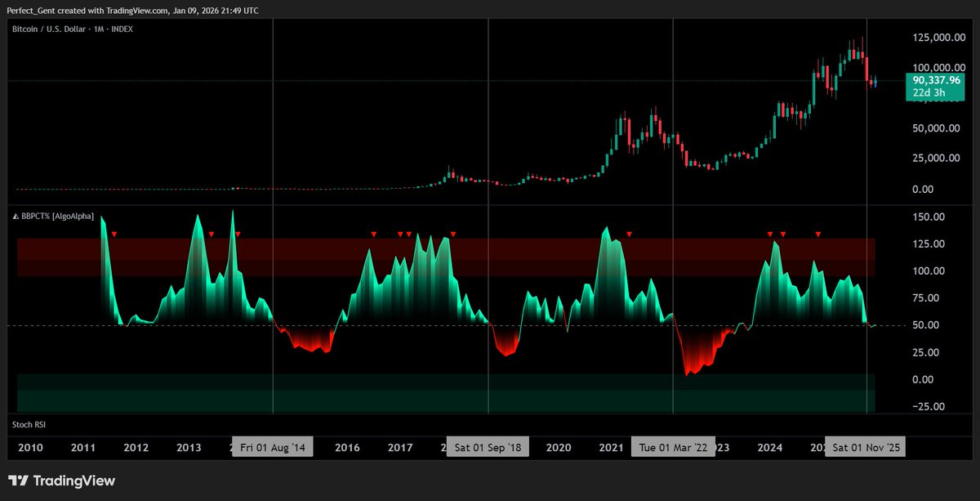Click the Sat 01 Nov '25 date label
This screenshot has height=501, width=980.
tap(865, 447)
